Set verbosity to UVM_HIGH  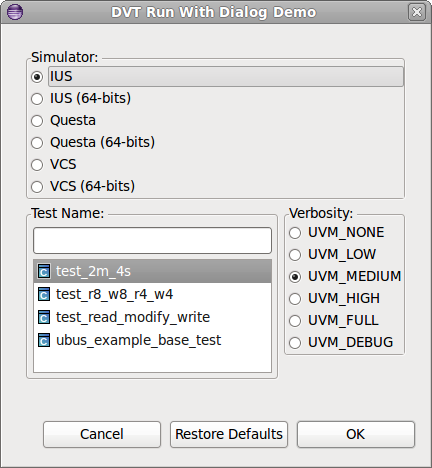295,299
